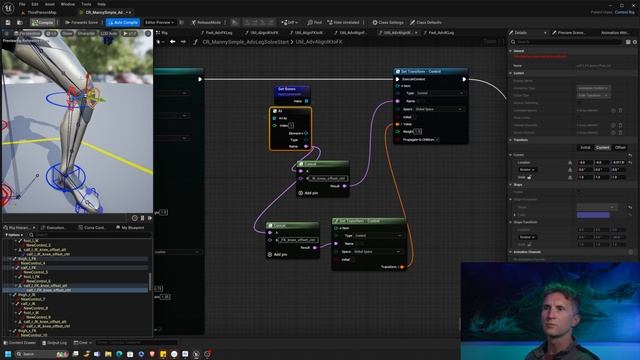
Task: Click the Browse to asset icon
Action: pyautogui.click(x=20, y=22)
